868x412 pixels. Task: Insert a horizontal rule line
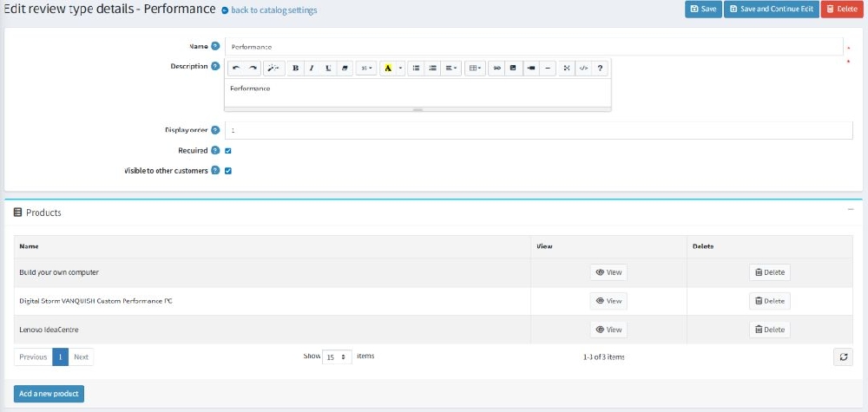point(548,68)
